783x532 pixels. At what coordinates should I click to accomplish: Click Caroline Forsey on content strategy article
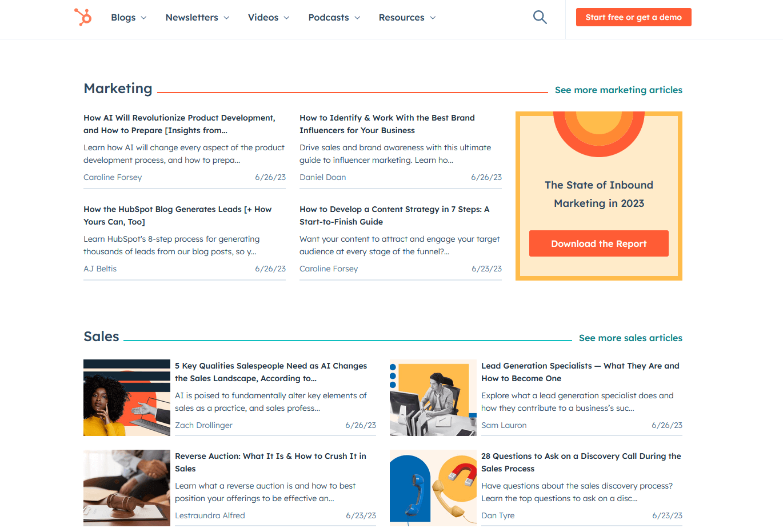click(329, 269)
